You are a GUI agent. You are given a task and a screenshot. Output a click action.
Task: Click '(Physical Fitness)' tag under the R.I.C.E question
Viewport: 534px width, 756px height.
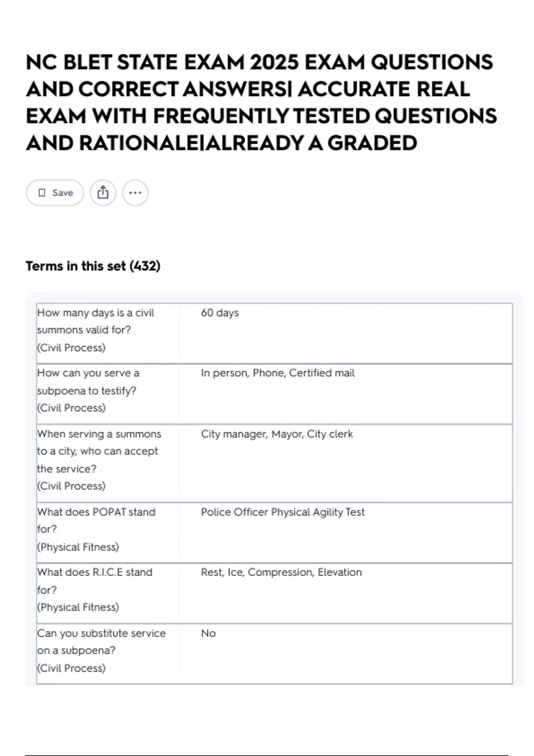tap(78, 607)
